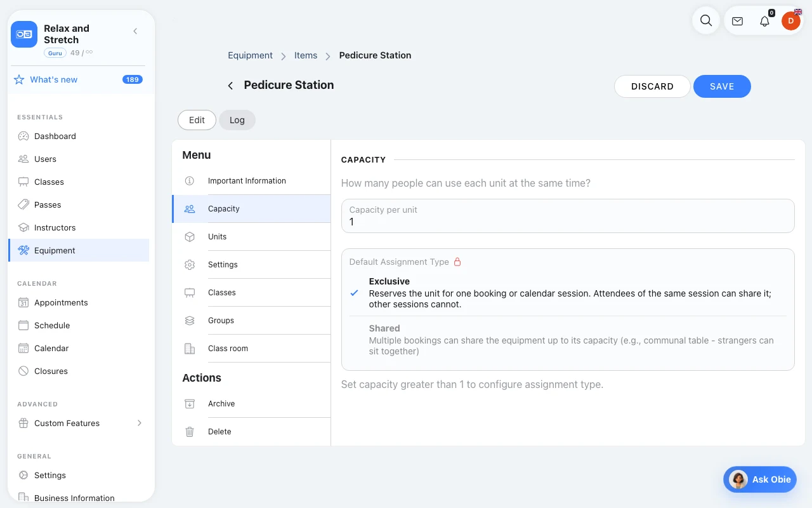Screen dimensions: 812x508
Task: Click the Equipment tools icon in sidebar
Action: click(x=23, y=250)
